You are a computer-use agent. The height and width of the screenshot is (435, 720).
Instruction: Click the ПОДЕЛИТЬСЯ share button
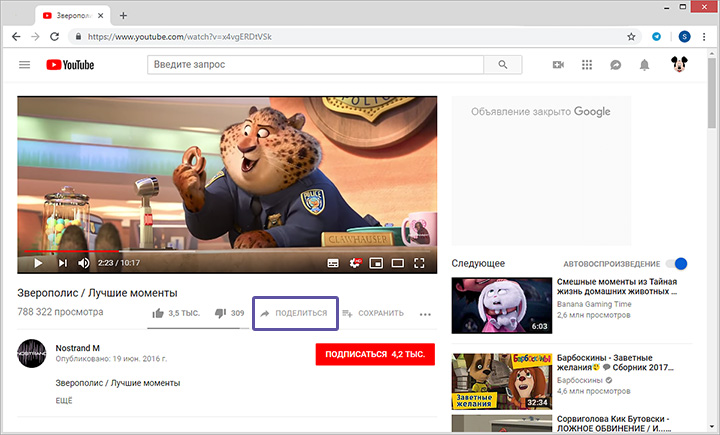[295, 313]
